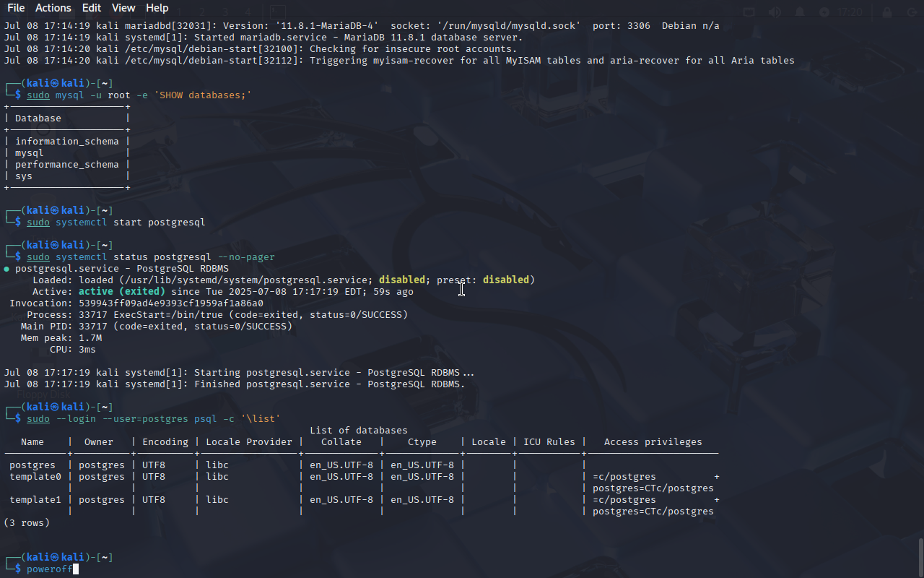Click 'template0' in the Name column
This screenshot has width=924, height=578.
(x=35, y=477)
